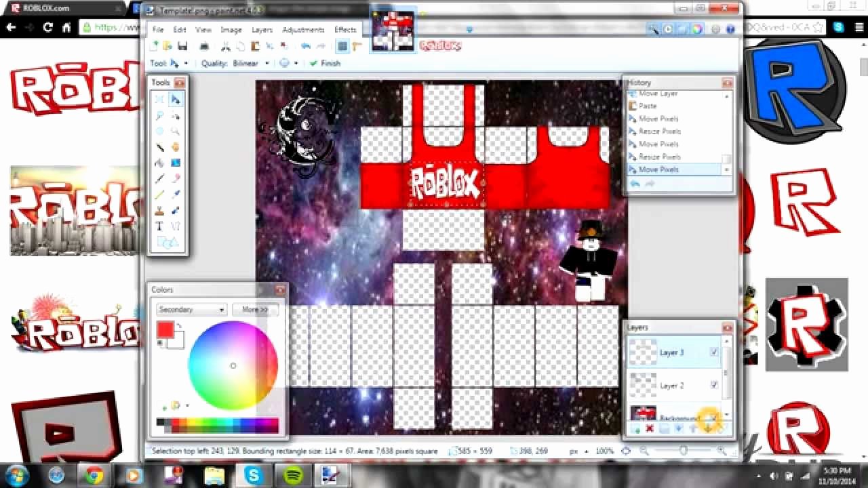Click the Paste clipboard toolbar icon
Viewport: 868px width, 488px height.
255,46
